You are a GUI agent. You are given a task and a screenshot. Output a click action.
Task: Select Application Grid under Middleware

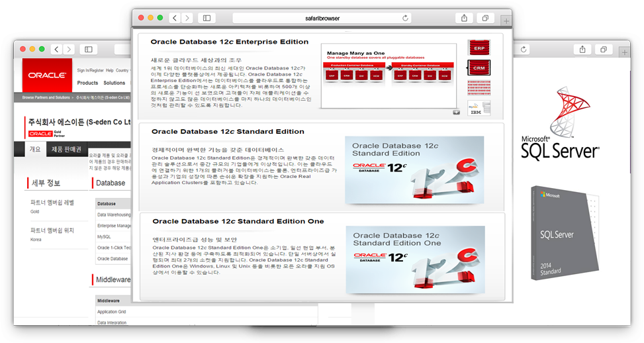point(112,312)
